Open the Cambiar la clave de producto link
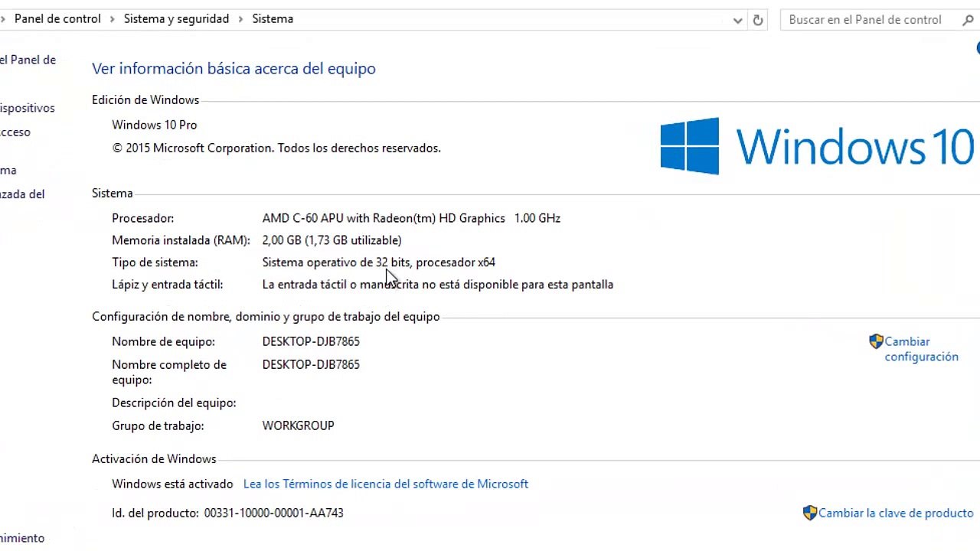 tap(896, 513)
